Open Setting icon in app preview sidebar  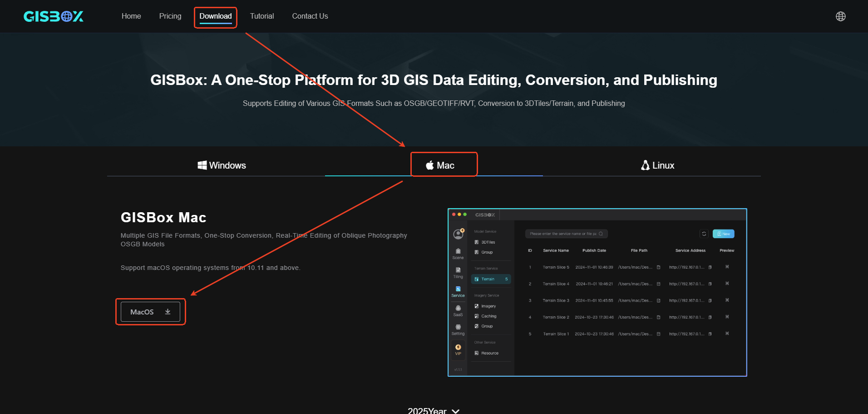tap(458, 330)
